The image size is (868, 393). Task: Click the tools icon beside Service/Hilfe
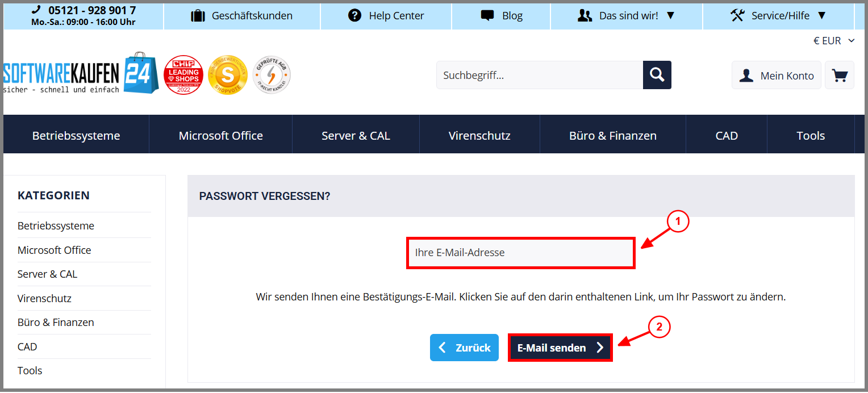click(x=737, y=16)
